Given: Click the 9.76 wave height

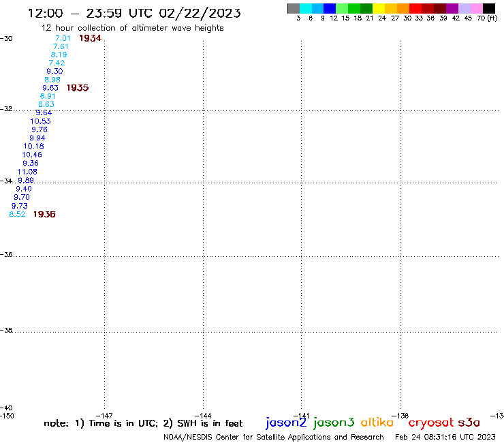Looking at the screenshot, I should point(40,129).
